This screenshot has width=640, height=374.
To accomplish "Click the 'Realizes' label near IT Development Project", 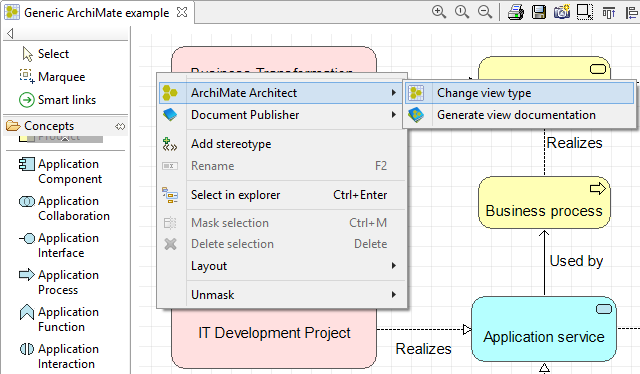I will [423, 349].
